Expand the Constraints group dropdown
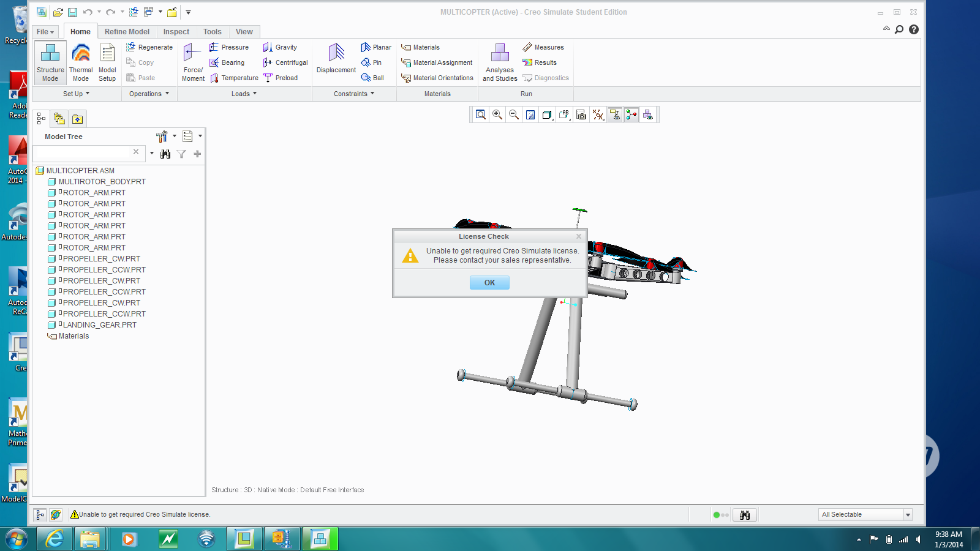This screenshot has width=980, height=551. (x=354, y=94)
